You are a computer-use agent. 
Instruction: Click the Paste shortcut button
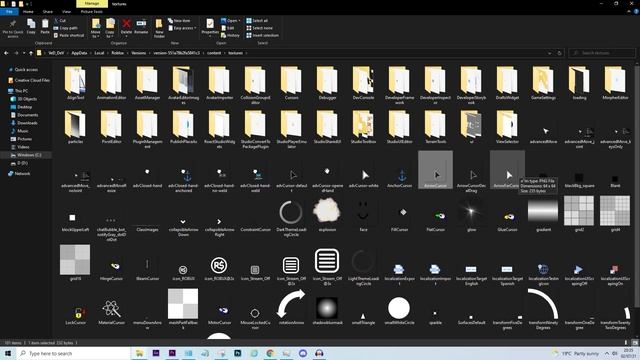click(69, 36)
